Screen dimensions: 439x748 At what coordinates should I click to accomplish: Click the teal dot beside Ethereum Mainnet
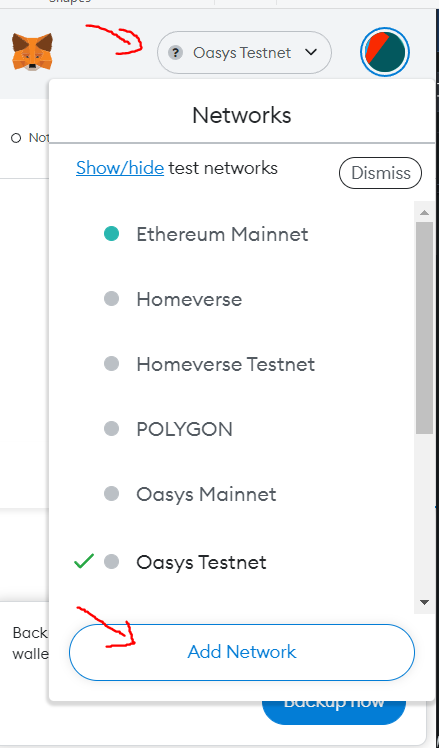pyautogui.click(x=111, y=234)
